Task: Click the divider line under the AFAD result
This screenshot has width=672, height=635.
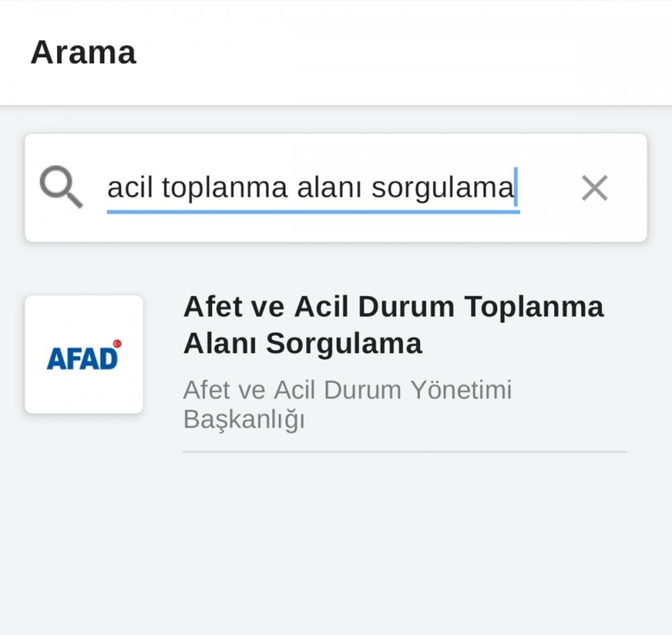Action: pos(405,452)
